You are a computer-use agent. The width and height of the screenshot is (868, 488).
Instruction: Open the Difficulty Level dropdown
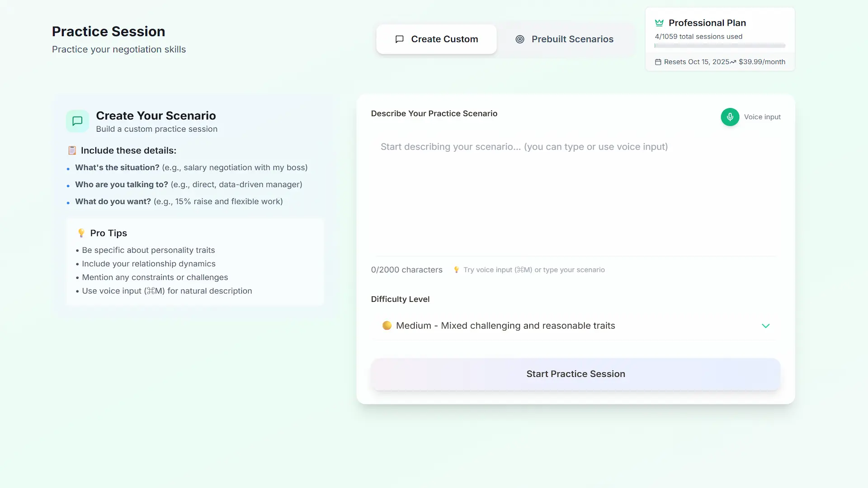[x=574, y=326]
